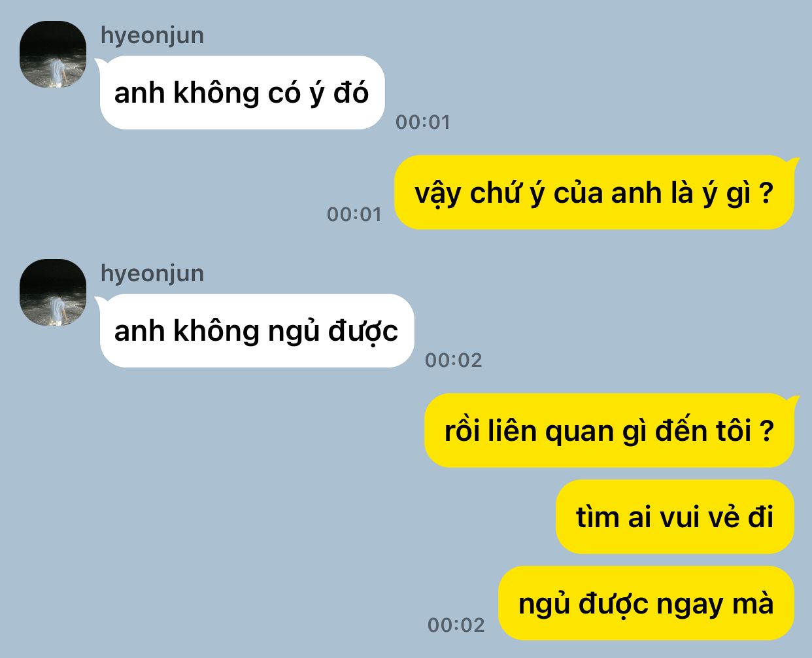Click the 00:01 timestamp beside 'anh không có ý đó'
This screenshot has height=658, width=812.
pos(423,122)
